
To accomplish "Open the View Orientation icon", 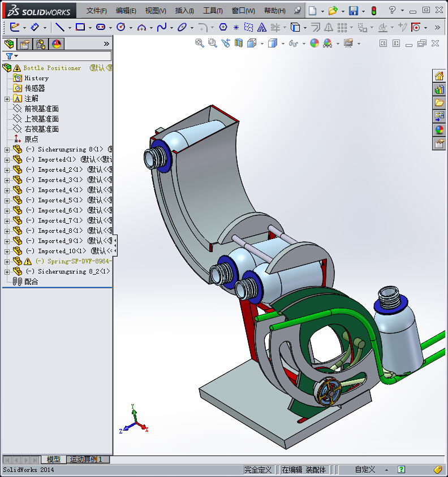I will pyautogui.click(x=252, y=43).
